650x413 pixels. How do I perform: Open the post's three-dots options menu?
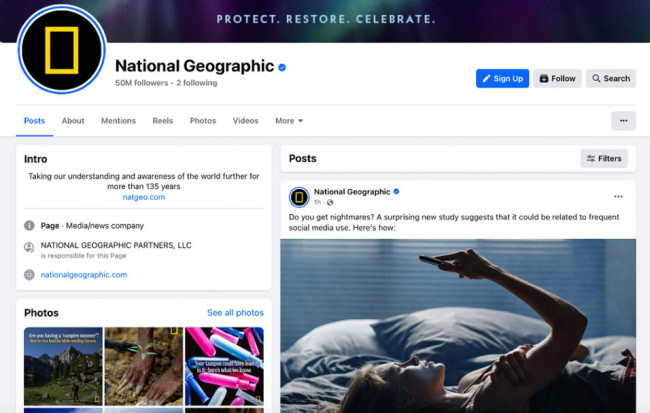618,197
